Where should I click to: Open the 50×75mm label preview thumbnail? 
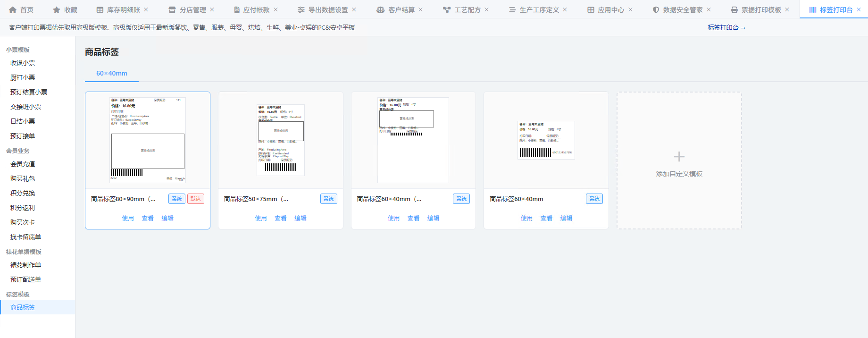click(x=281, y=140)
